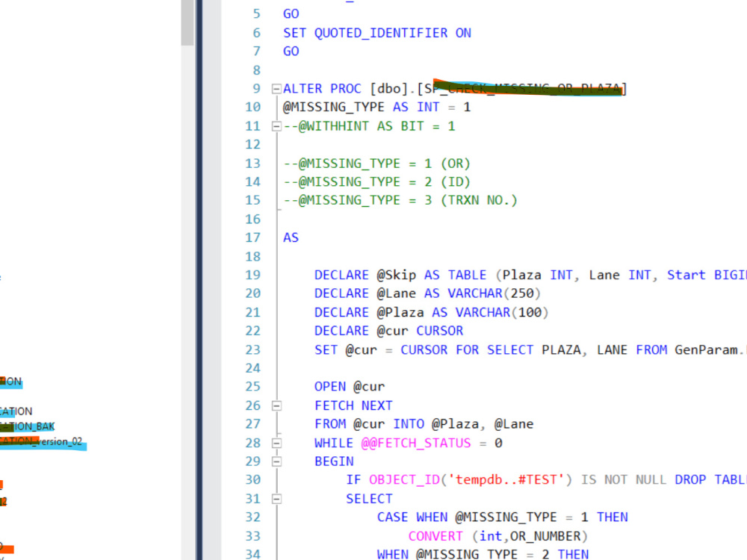Click the [dbo] schema name on line 9
This screenshot has height=560, width=747.
point(388,89)
